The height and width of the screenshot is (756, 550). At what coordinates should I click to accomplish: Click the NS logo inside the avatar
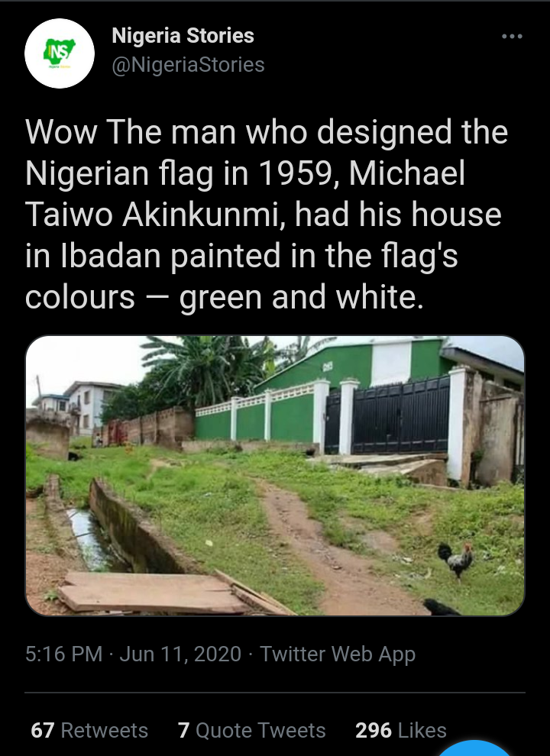[60, 52]
